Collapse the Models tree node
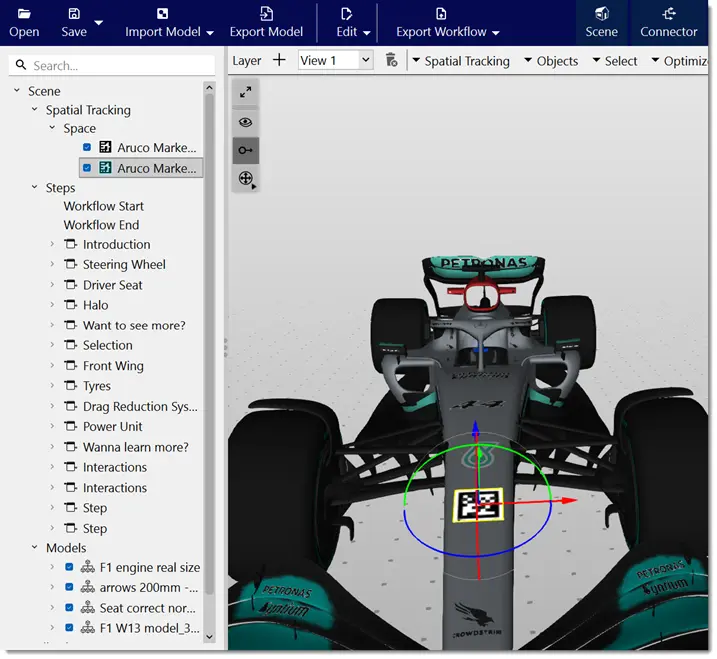Image resolution: width=717 pixels, height=659 pixels. [35, 547]
